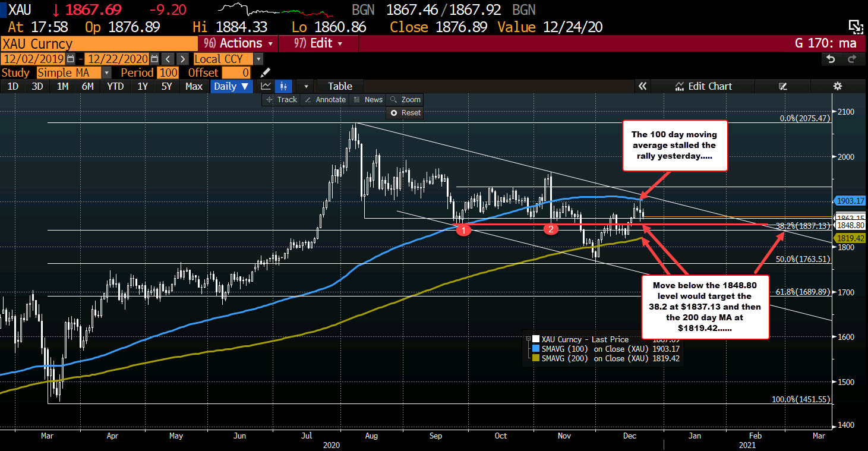868x451 pixels.
Task: Select the 6M range tab
Action: 87,86
